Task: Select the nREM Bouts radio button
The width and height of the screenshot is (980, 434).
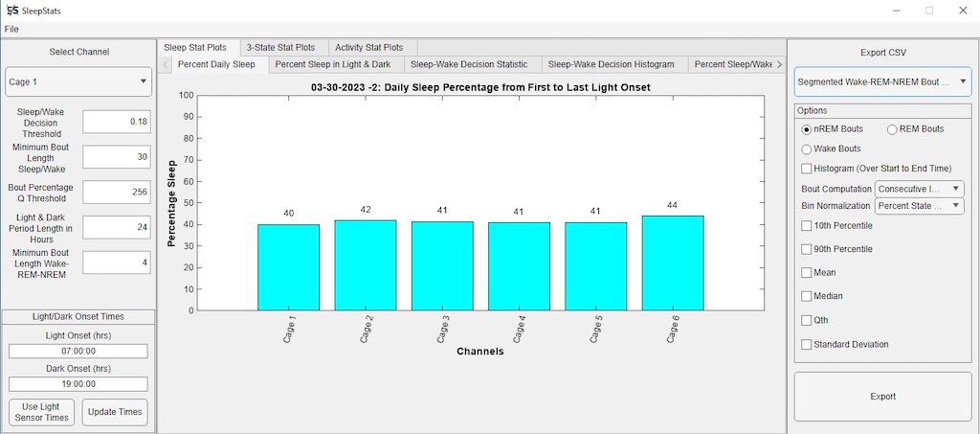Action: pos(807,129)
